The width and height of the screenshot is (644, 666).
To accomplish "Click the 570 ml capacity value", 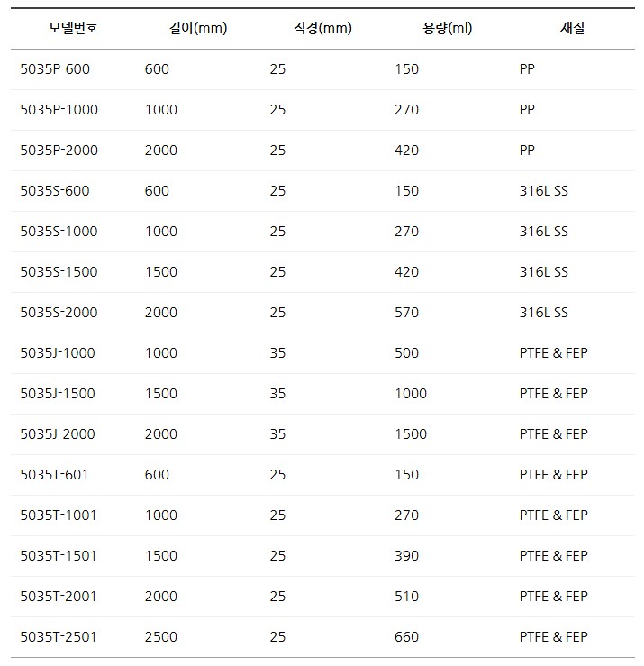I will (406, 313).
